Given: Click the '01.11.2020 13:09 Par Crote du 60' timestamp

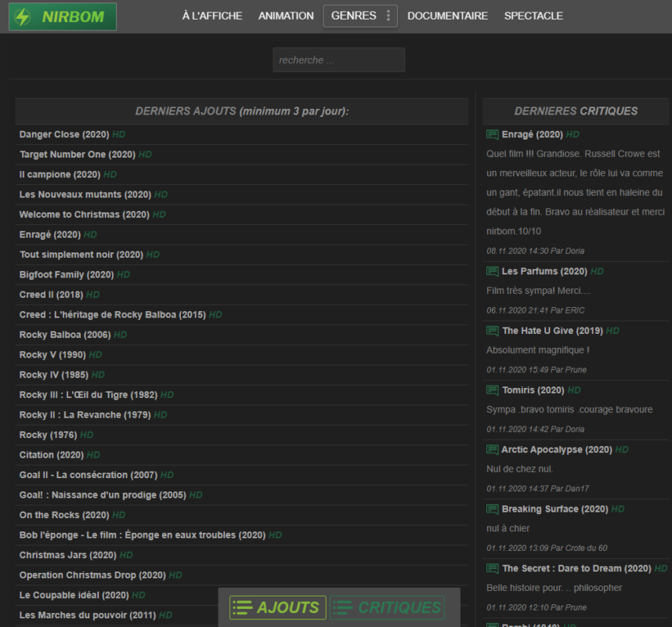Looking at the screenshot, I should point(547,548).
